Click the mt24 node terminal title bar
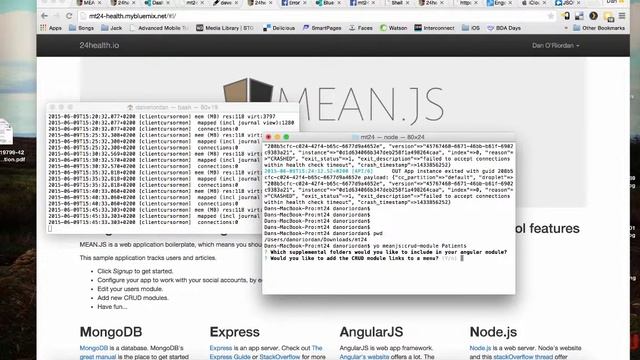640x360 pixels. coord(389,137)
